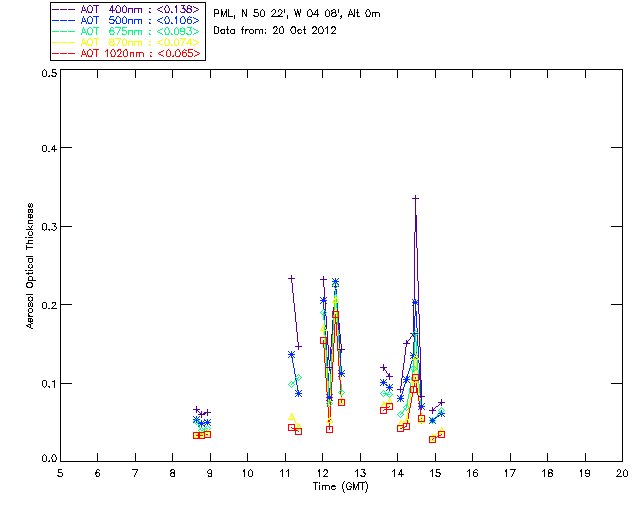Click the blue dashed line legend sample
Image resolution: width=640 pixels, height=512 pixels.
64,20
